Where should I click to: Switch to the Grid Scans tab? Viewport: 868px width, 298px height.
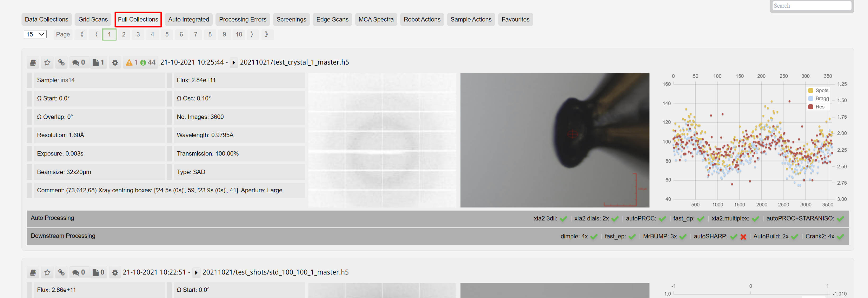(93, 20)
